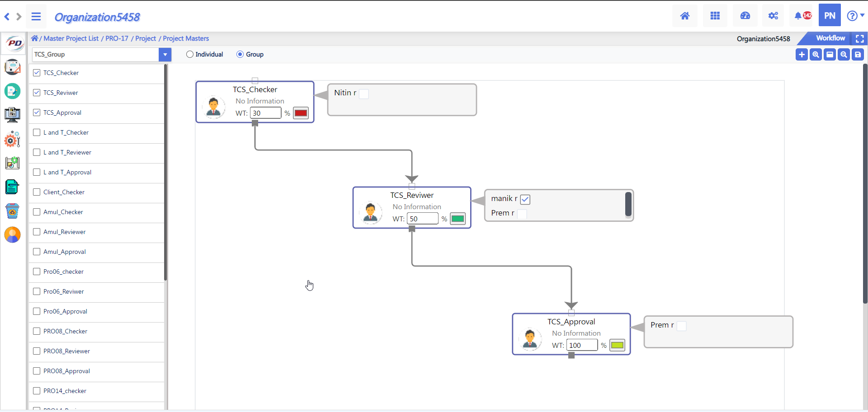Viewport: 868px width, 412px height.
Task: Click the zoom out magnifier button
Action: (844, 55)
